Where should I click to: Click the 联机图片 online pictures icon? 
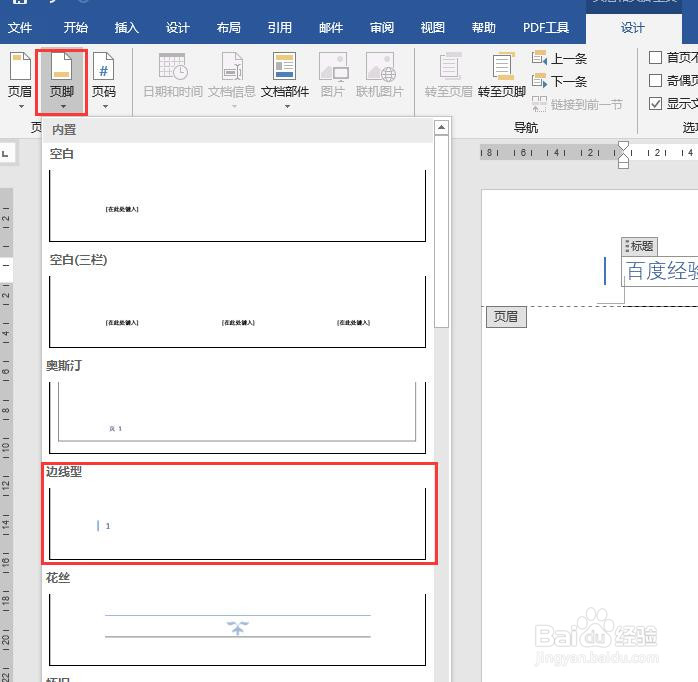380,67
